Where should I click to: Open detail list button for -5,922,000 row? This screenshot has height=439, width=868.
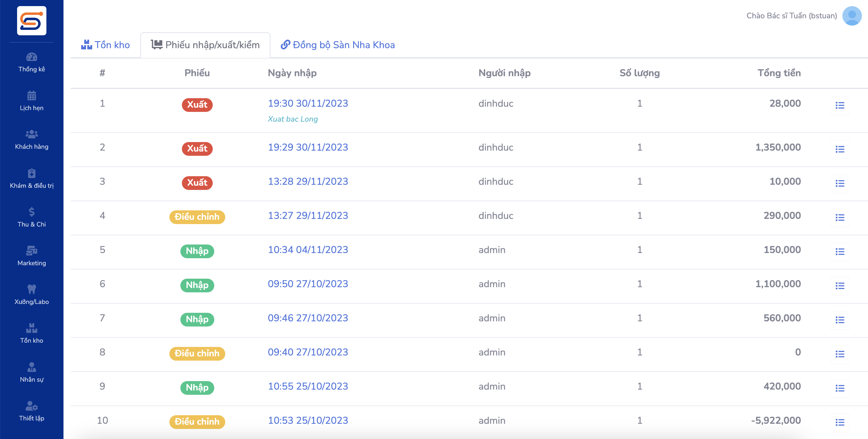pyautogui.click(x=839, y=423)
